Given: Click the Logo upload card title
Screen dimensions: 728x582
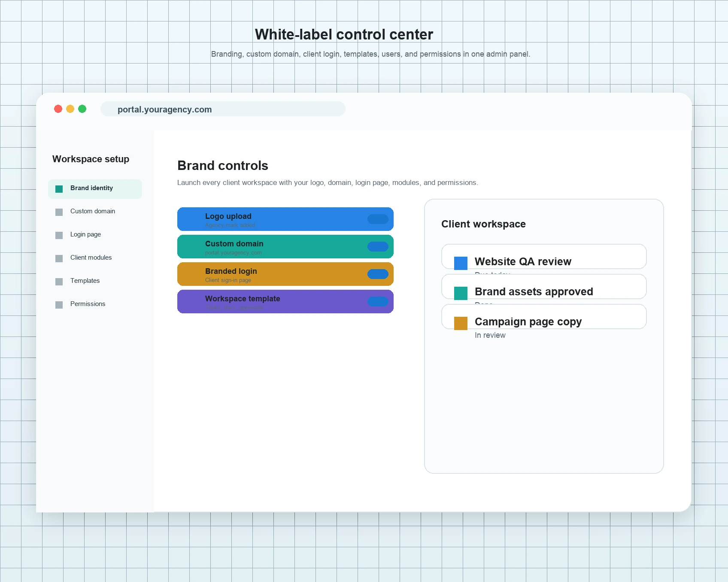Looking at the screenshot, I should coord(228,216).
